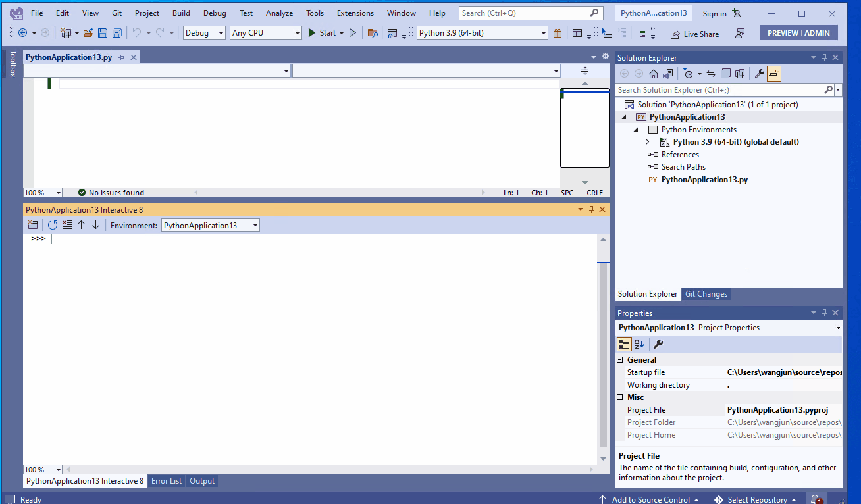Click the Properties alphabetical sort icon

coord(638,343)
